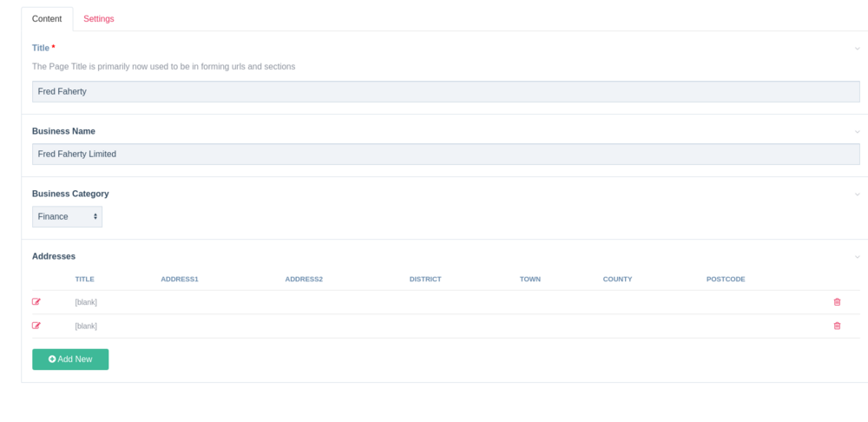Click the second [blank] address title
868x422 pixels.
pyautogui.click(x=86, y=326)
